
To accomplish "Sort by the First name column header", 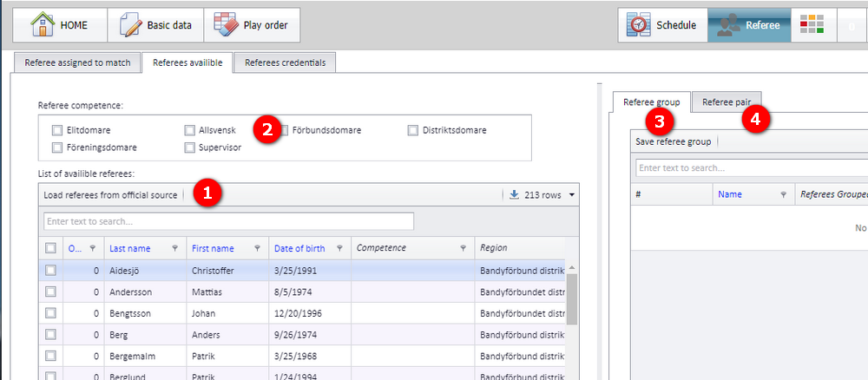I will 213,248.
